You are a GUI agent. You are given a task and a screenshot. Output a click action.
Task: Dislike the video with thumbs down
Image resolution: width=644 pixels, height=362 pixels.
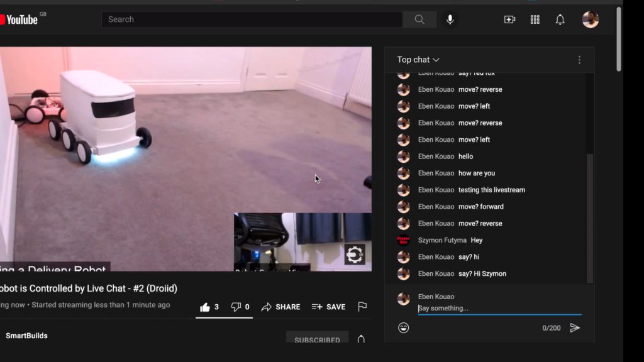point(240,307)
